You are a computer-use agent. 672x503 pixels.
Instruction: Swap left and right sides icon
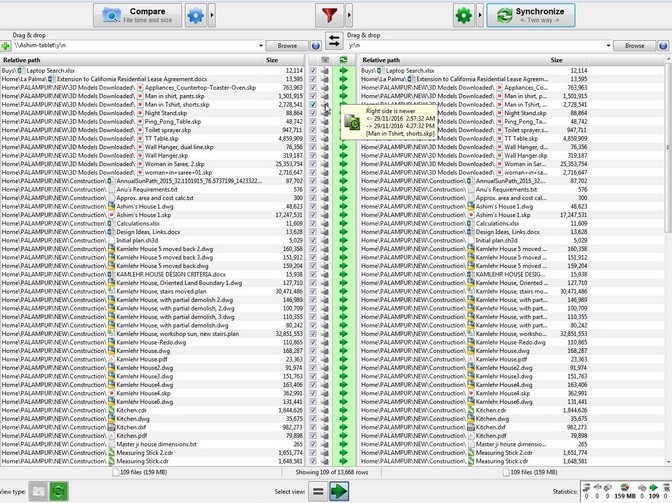(x=334, y=41)
